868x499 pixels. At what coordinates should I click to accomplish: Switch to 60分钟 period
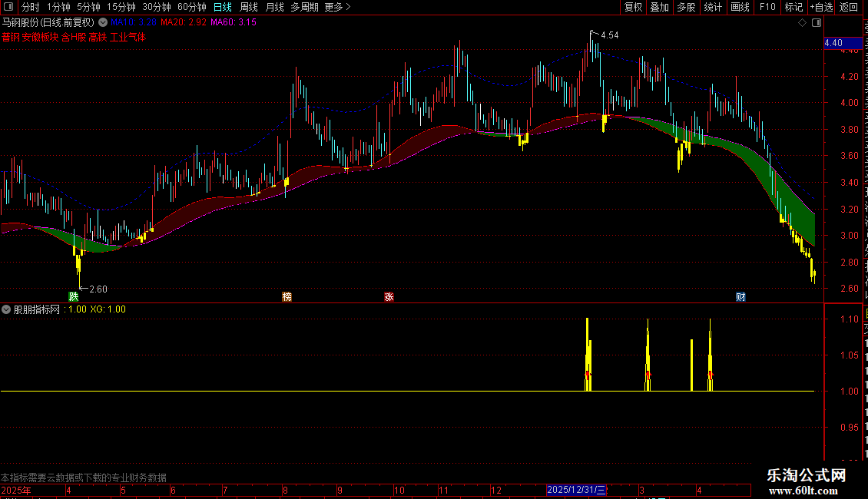pyautogui.click(x=192, y=7)
